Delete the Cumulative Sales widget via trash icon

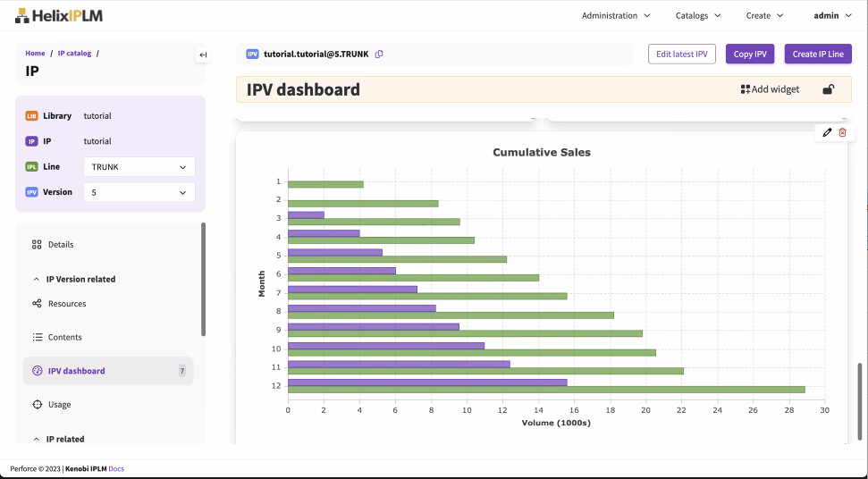pos(842,132)
